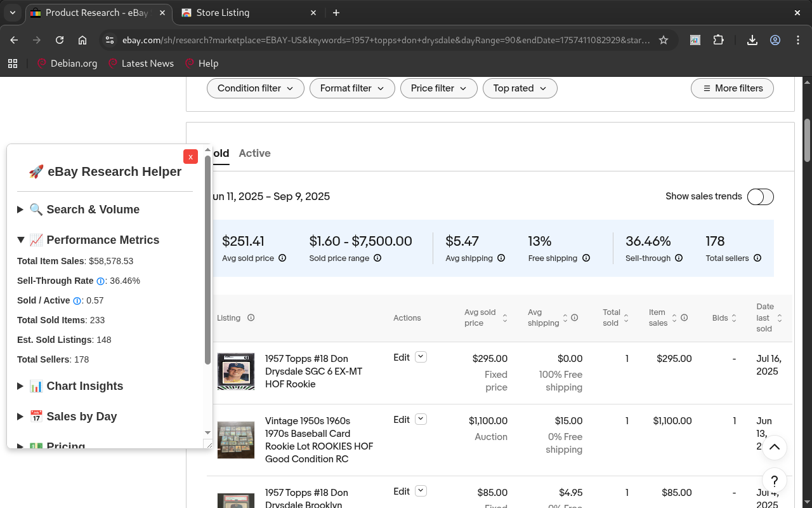Expand the Search & Volume section
This screenshot has width=812, height=508.
78,210
